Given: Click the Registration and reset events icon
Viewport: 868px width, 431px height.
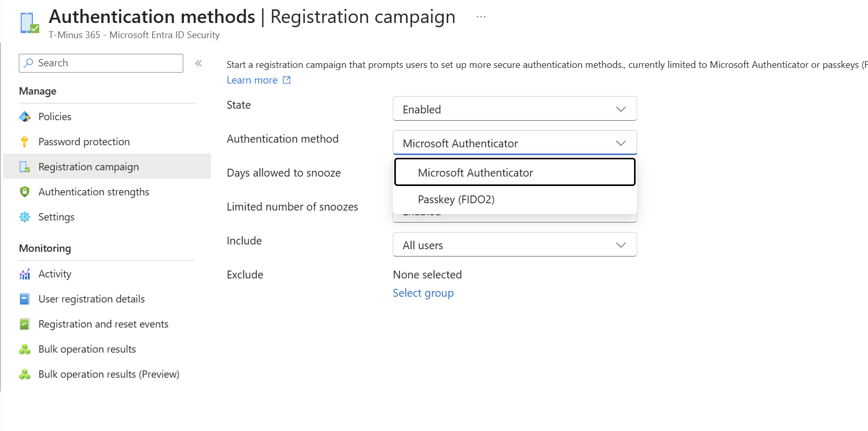Looking at the screenshot, I should 25,324.
